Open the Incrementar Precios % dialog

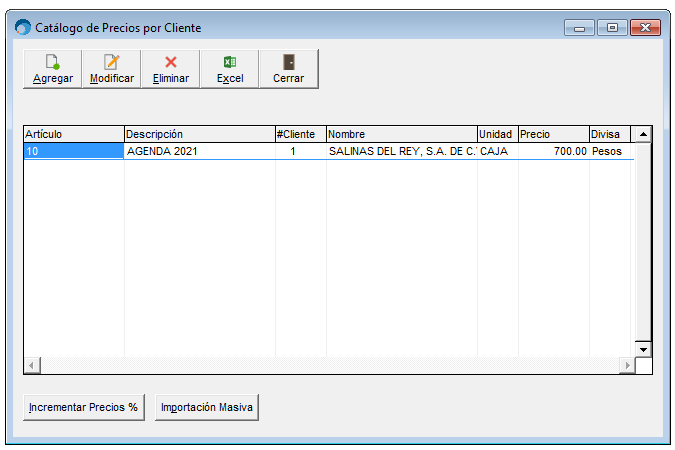point(84,407)
